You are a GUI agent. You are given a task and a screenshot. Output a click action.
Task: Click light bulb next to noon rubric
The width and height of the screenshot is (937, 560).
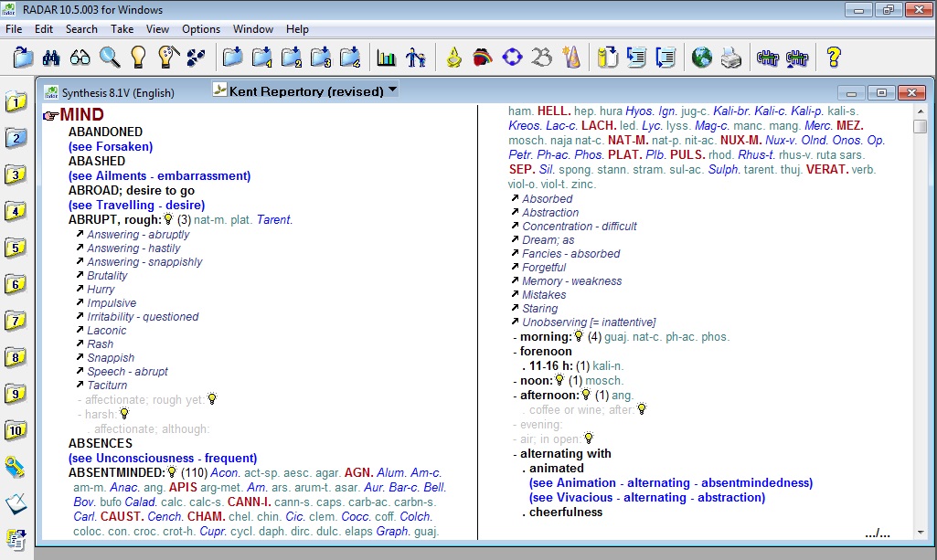click(x=559, y=380)
